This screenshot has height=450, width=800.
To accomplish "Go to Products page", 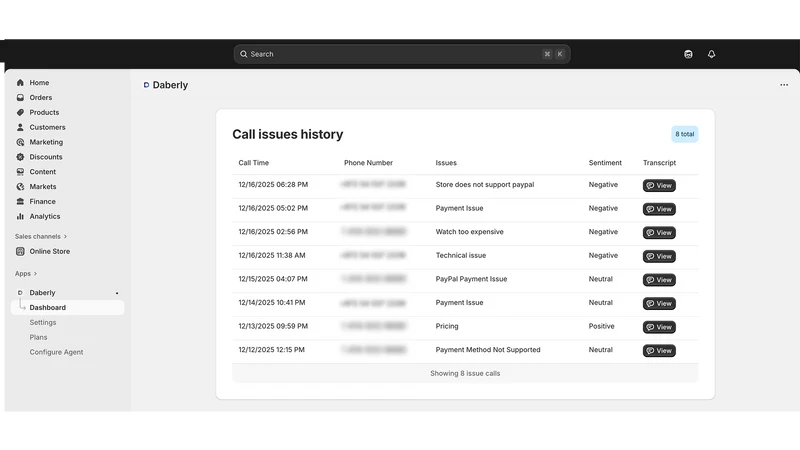I will (44, 112).
